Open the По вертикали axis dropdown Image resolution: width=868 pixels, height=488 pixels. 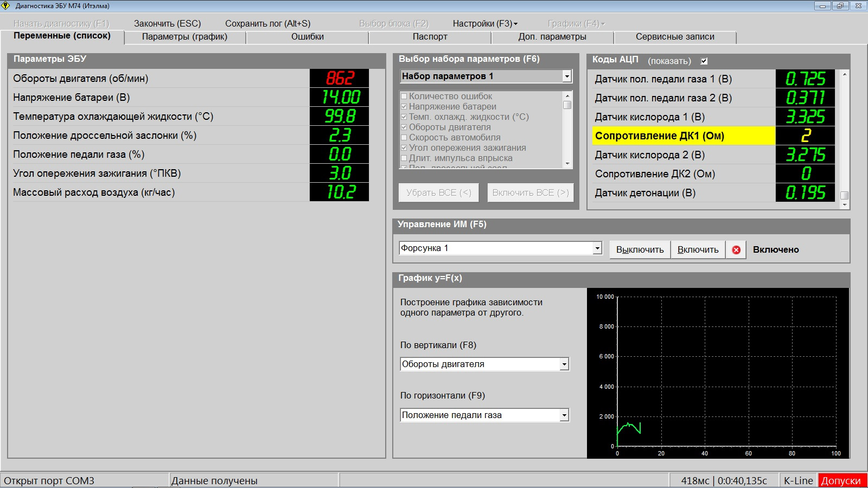[564, 364]
